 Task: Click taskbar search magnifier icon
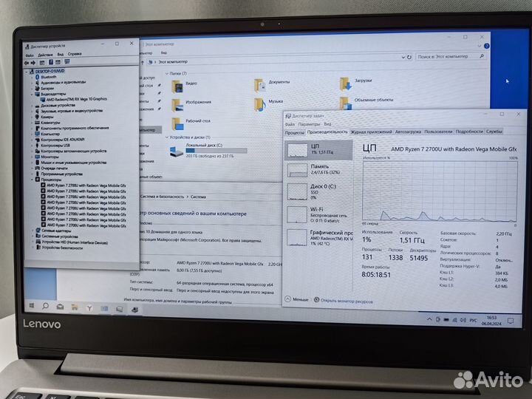(x=45, y=306)
